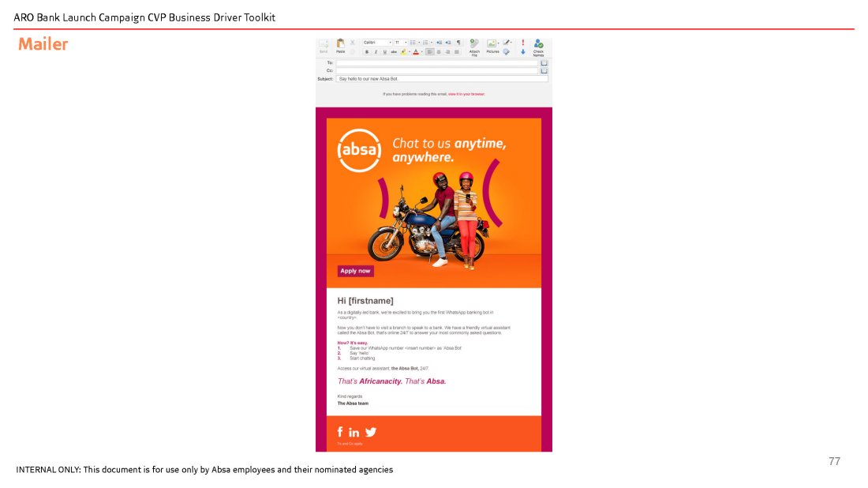
Task: Click the hyperlink globe icon below Signature
Action: coord(506,52)
